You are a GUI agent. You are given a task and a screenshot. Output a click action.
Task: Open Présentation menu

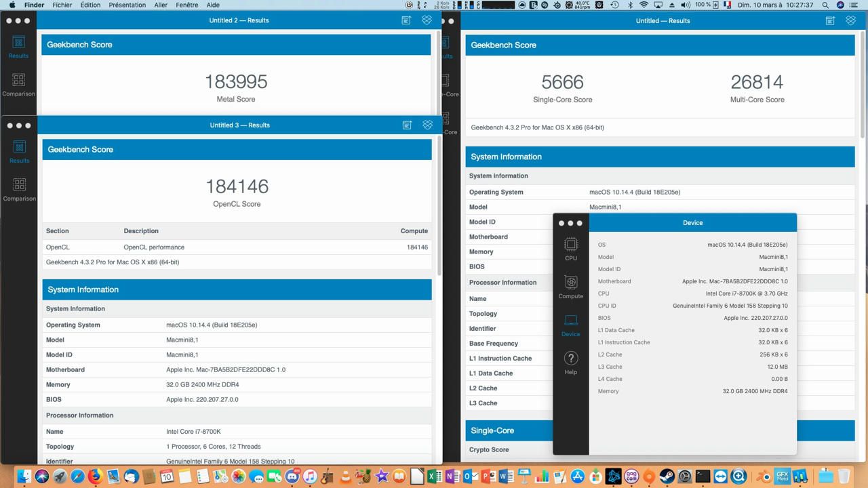[x=127, y=5]
